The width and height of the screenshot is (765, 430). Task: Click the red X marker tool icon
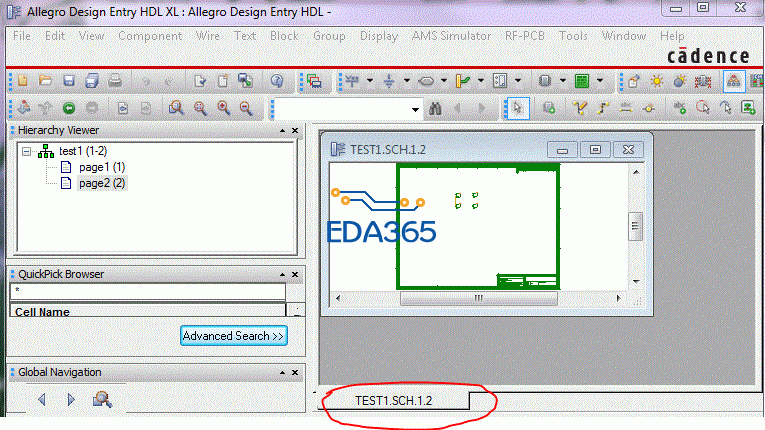703,81
